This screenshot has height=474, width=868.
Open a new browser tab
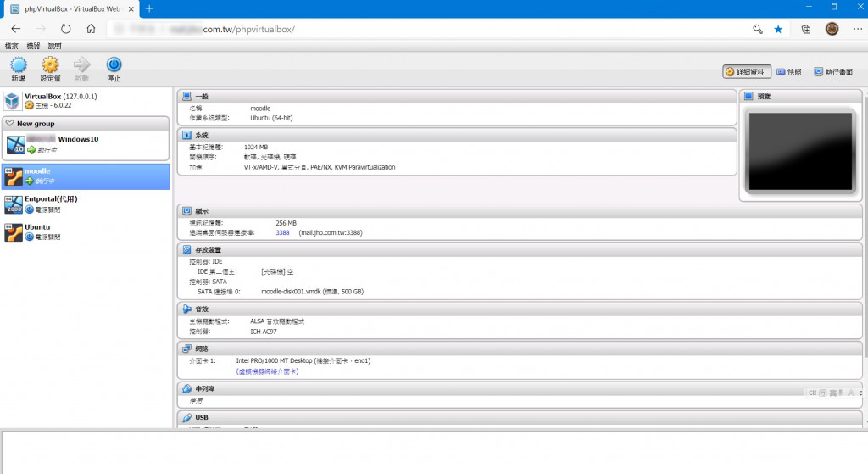tap(149, 8)
